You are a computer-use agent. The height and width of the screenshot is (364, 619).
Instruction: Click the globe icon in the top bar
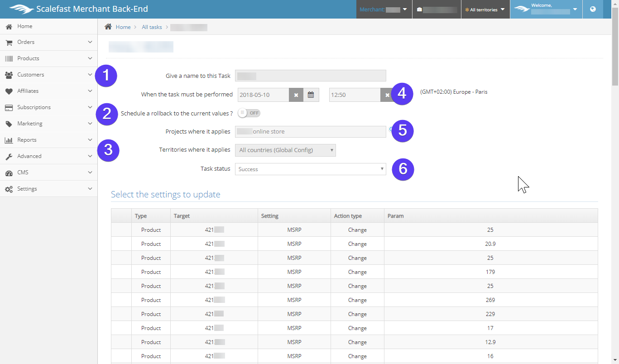click(593, 9)
